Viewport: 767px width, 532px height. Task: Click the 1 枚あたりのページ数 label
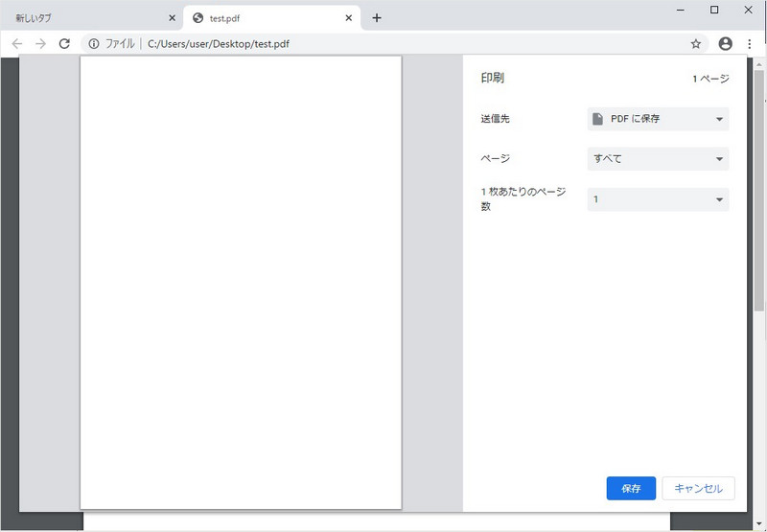pyautogui.click(x=523, y=199)
